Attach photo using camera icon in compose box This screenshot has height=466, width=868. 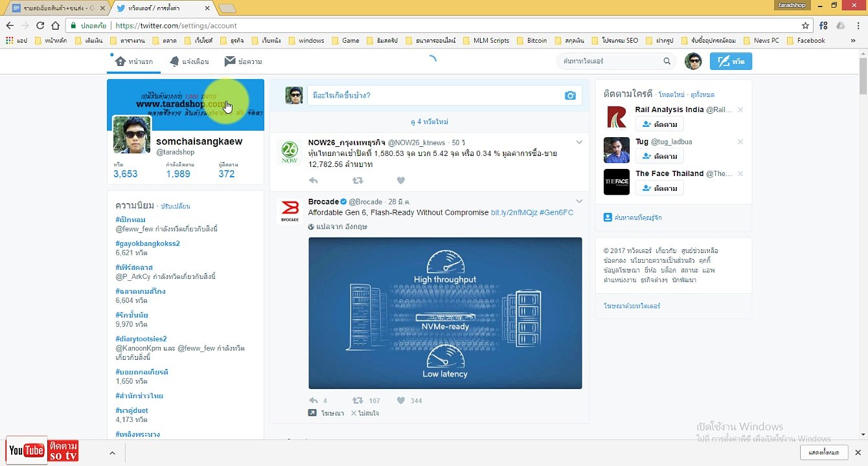point(570,95)
